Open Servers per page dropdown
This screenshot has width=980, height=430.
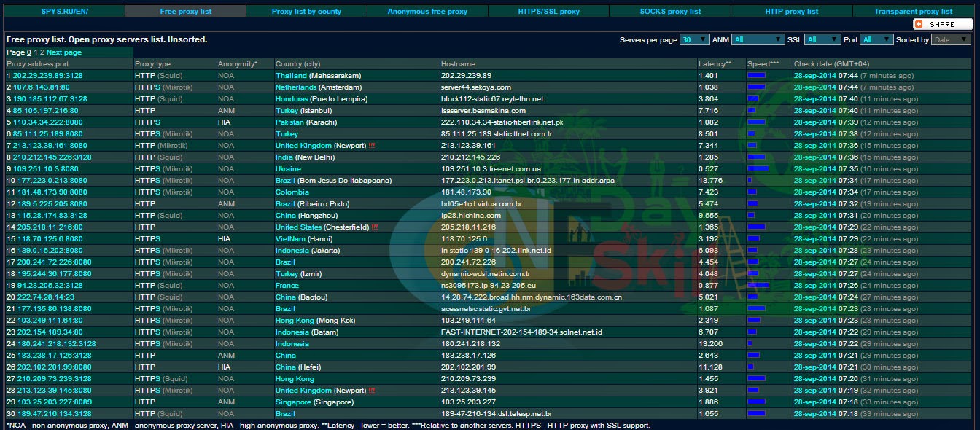[x=694, y=40]
